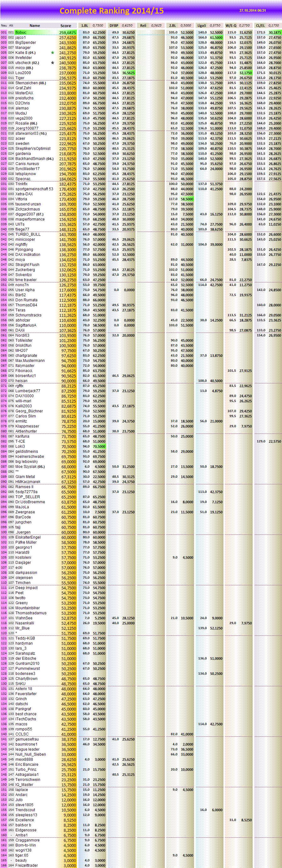Select the name Schnurrstracks
Screen dimensions: 282x868
pos(29,316)
